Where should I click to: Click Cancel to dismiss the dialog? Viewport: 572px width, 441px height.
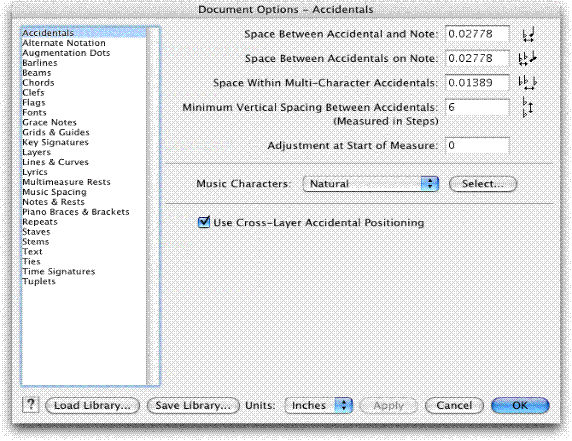[x=454, y=405]
